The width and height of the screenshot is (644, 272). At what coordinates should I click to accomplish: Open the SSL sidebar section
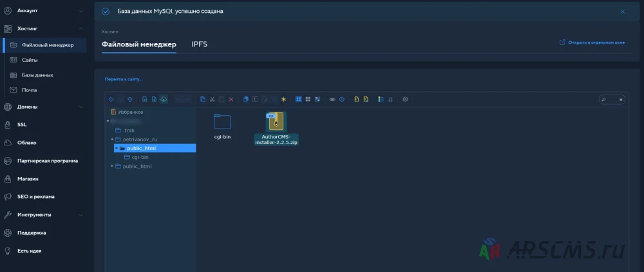click(22, 124)
